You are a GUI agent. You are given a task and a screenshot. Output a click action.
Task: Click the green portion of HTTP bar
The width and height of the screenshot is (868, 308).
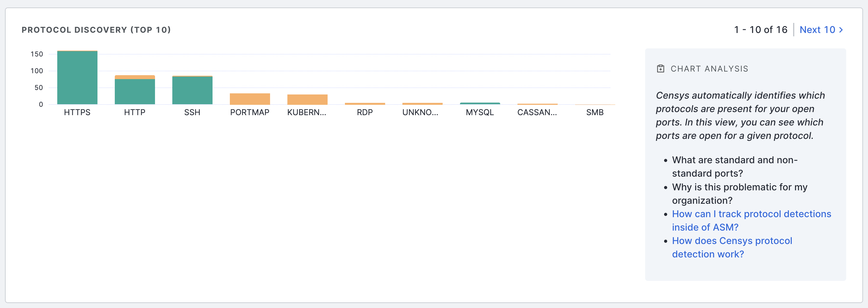coord(135,92)
